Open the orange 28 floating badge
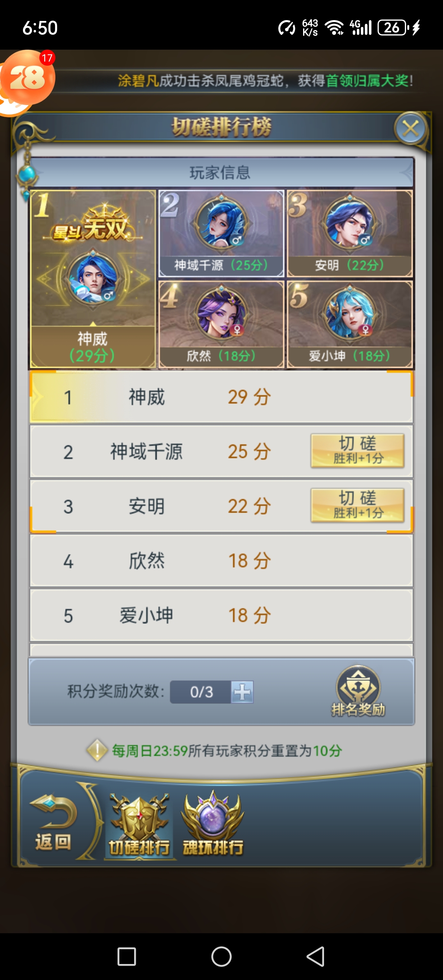The image size is (443, 980). tap(27, 78)
